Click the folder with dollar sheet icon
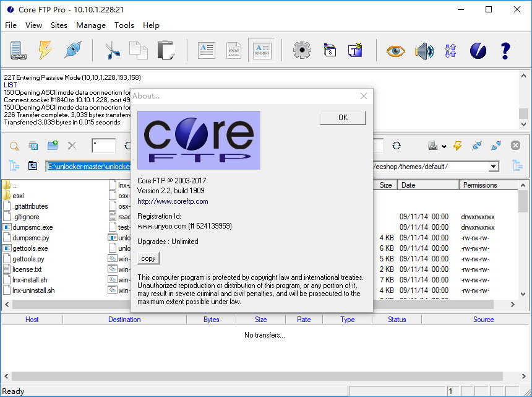The image size is (532, 397). 330,50
